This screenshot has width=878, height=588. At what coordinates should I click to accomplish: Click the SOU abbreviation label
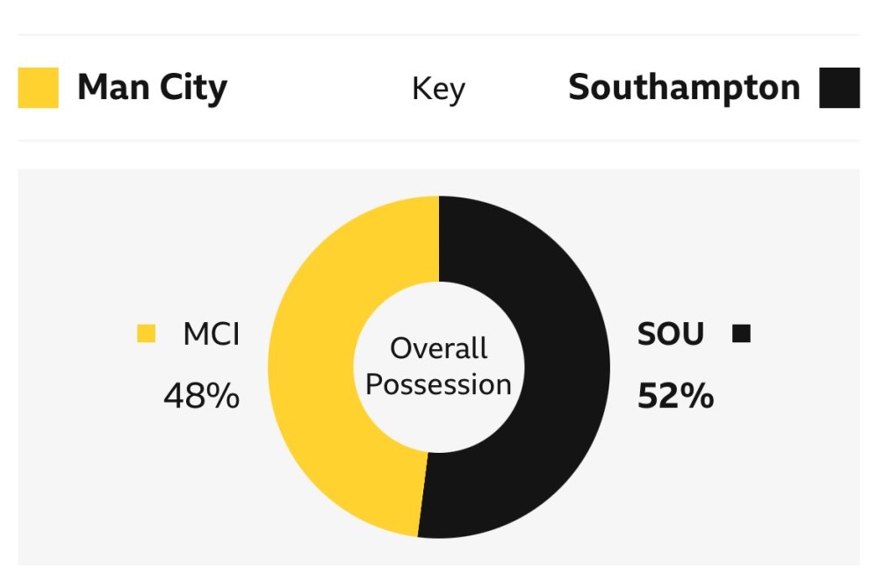click(x=670, y=333)
